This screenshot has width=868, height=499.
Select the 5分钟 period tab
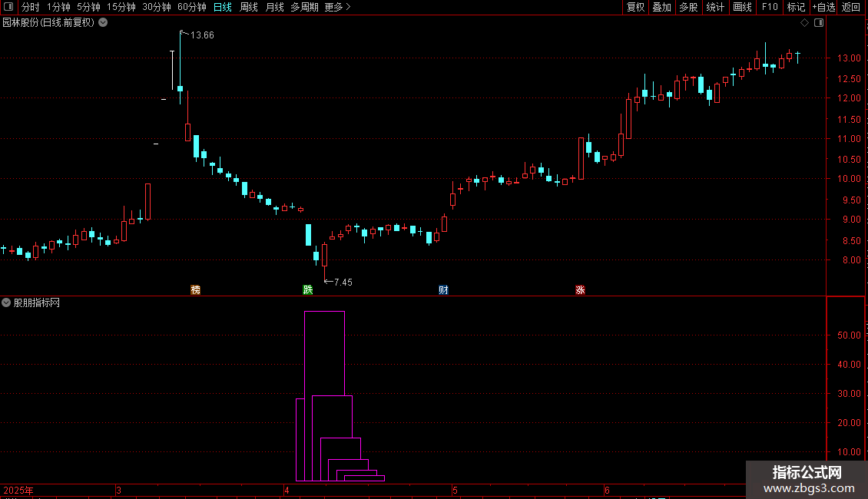coord(88,7)
